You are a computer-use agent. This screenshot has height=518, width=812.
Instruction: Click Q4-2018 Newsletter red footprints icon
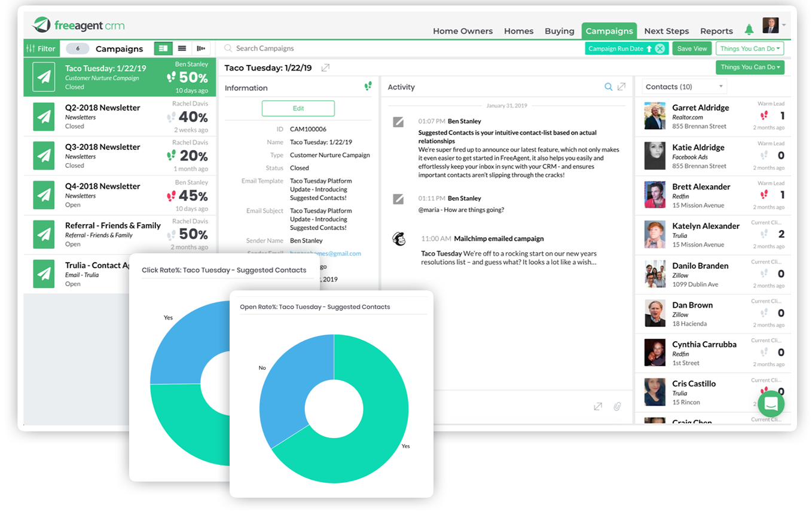point(172,195)
